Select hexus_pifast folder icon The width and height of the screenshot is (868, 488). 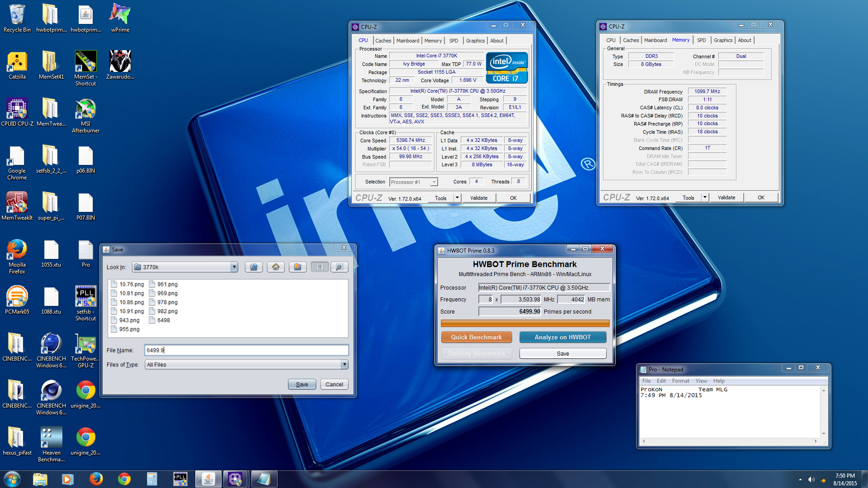point(17,441)
